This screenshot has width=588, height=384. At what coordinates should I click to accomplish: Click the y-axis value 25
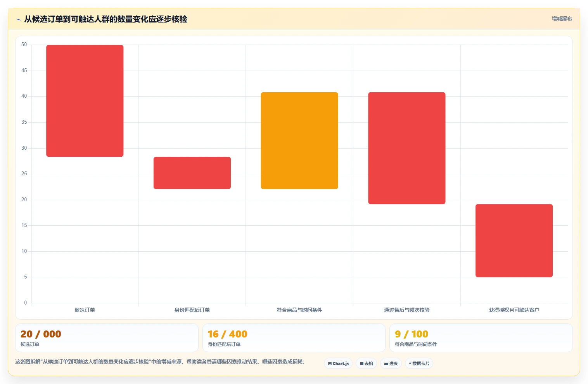pos(24,174)
